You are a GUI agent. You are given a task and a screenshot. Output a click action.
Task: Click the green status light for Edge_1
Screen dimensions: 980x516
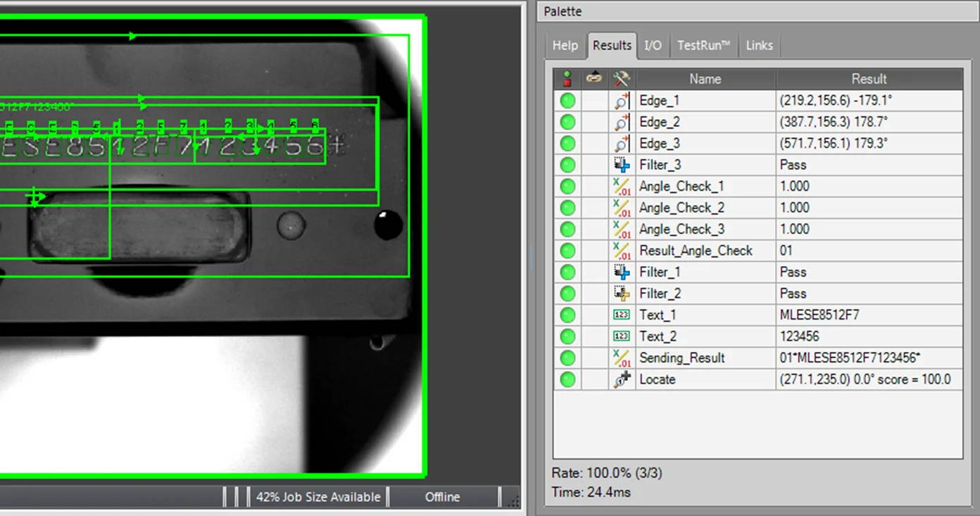(567, 101)
